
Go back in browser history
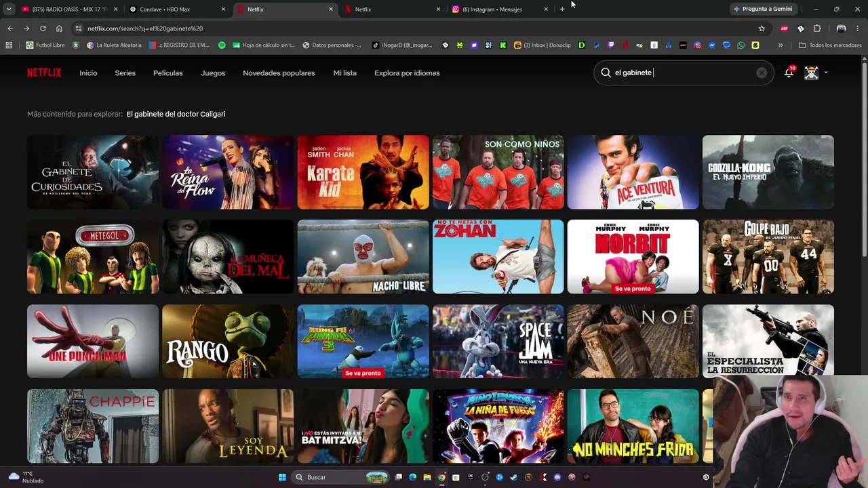click(10, 28)
